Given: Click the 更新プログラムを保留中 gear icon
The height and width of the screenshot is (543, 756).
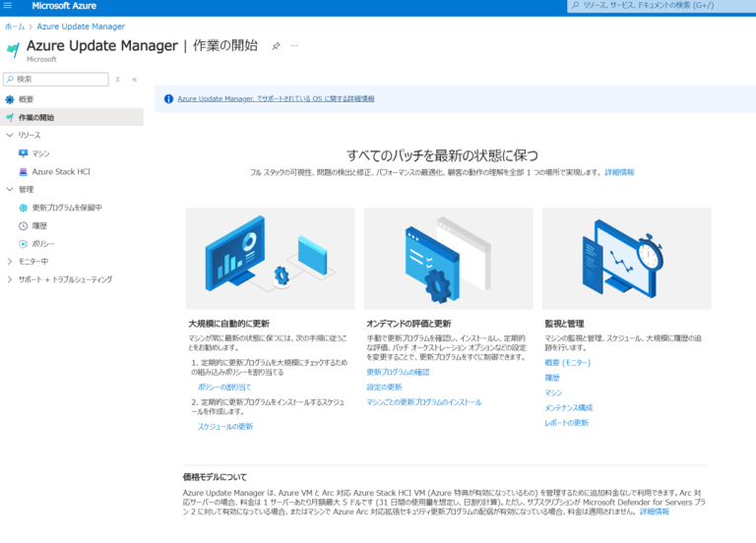Looking at the screenshot, I should pyautogui.click(x=24, y=208).
